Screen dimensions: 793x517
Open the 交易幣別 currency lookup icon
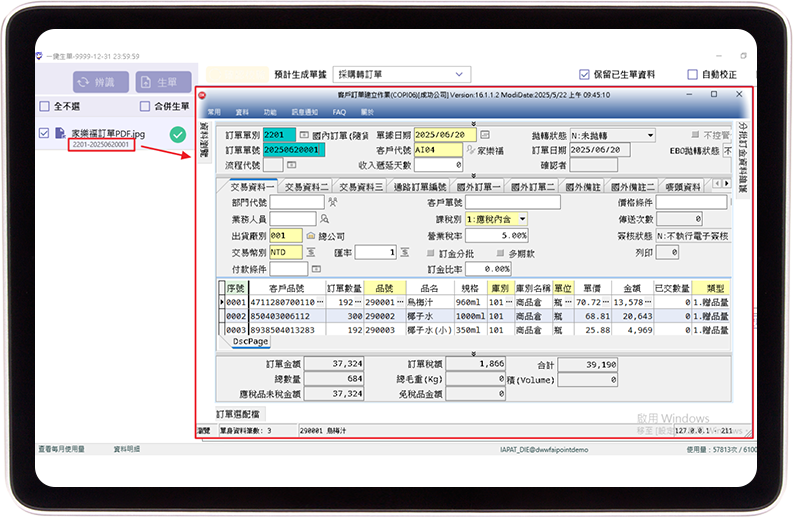click(311, 252)
